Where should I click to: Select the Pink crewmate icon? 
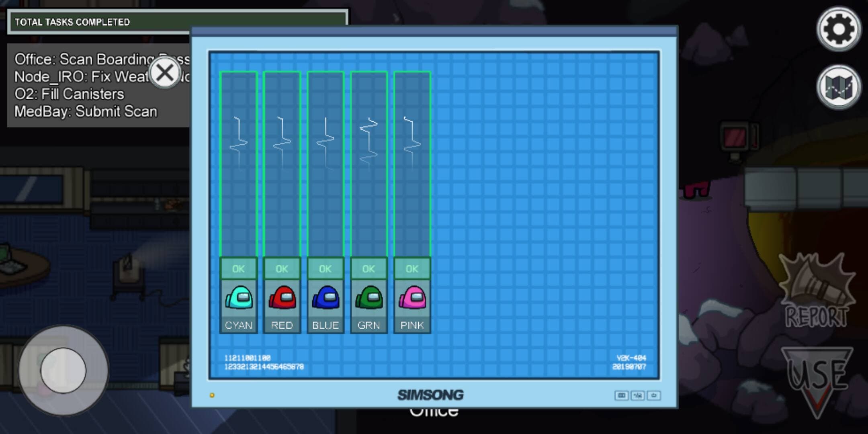click(412, 298)
